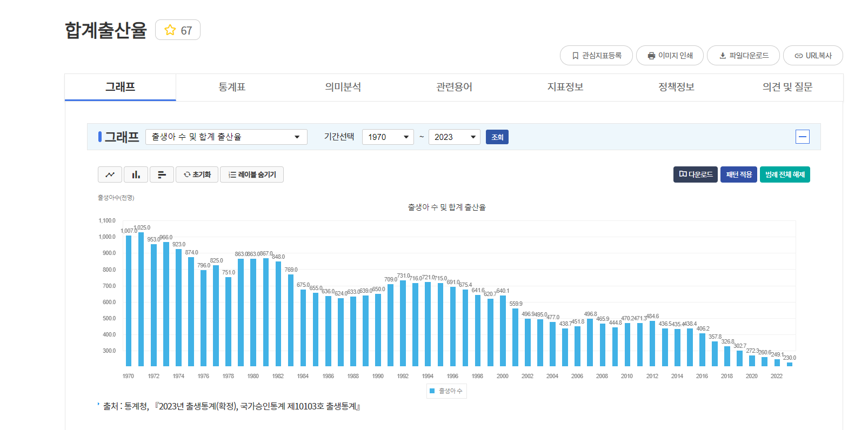Click 조회 search button
This screenshot has width=868, height=430.
(497, 137)
